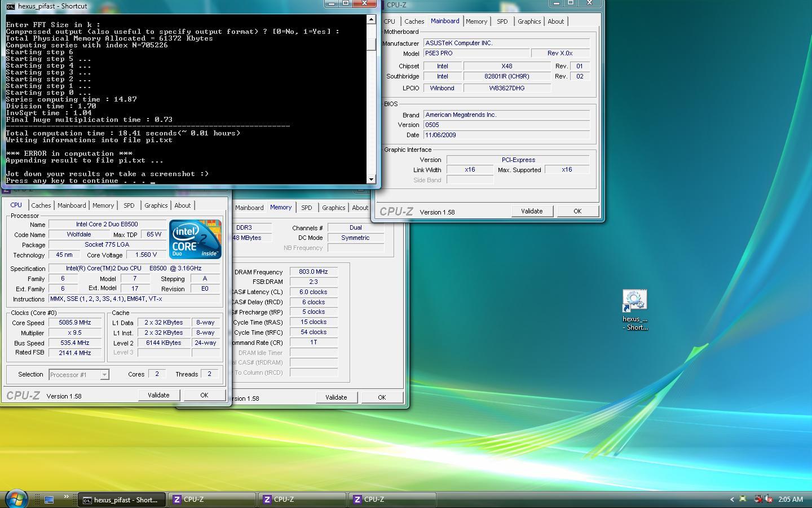812x508 pixels.
Task: Click Command Rate value 1T
Action: point(314,342)
